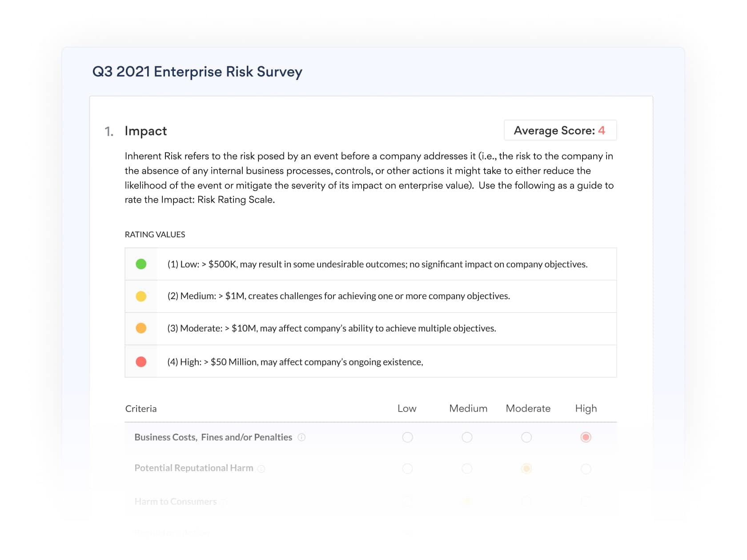
Task: Click info icon beside Business Costs criteria
Action: tap(301, 437)
